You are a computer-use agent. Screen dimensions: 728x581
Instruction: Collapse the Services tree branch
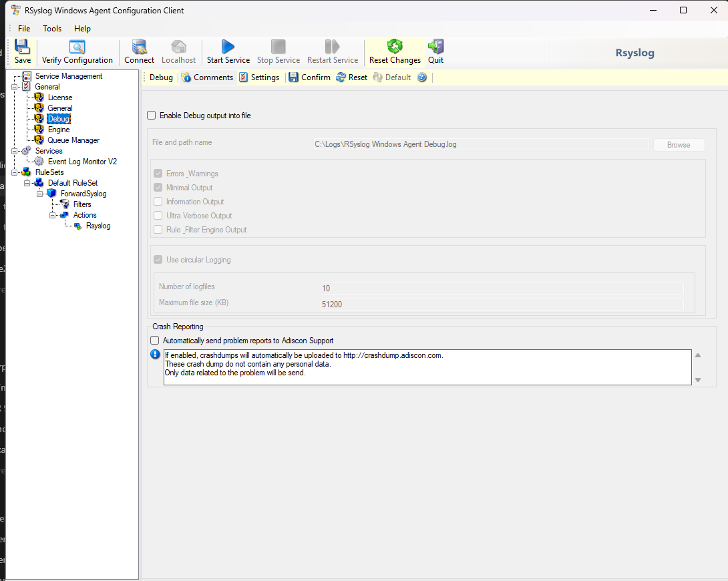pyautogui.click(x=15, y=151)
